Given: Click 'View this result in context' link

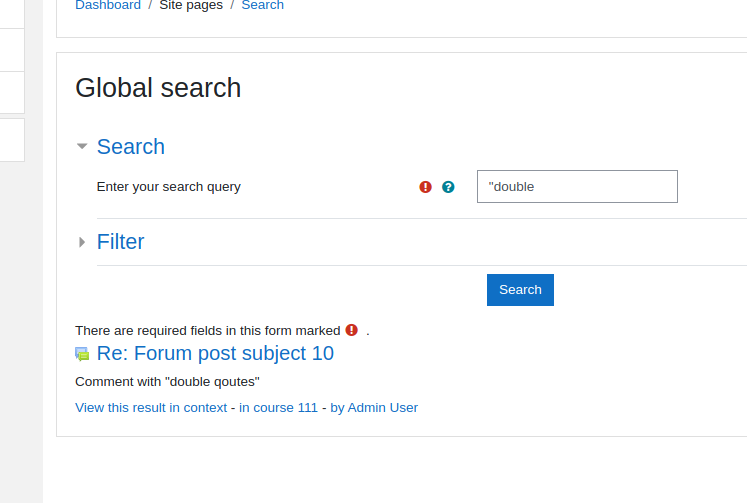Looking at the screenshot, I should 151,408.
